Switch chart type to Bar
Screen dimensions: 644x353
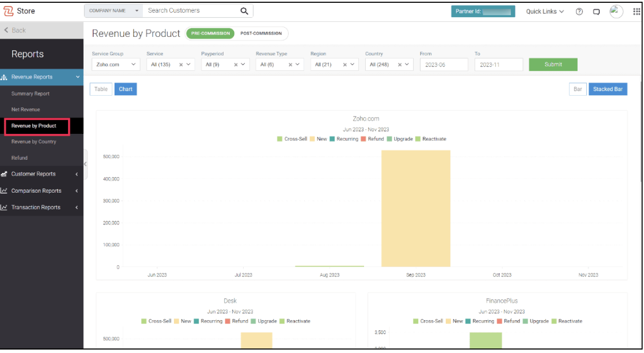(578, 89)
